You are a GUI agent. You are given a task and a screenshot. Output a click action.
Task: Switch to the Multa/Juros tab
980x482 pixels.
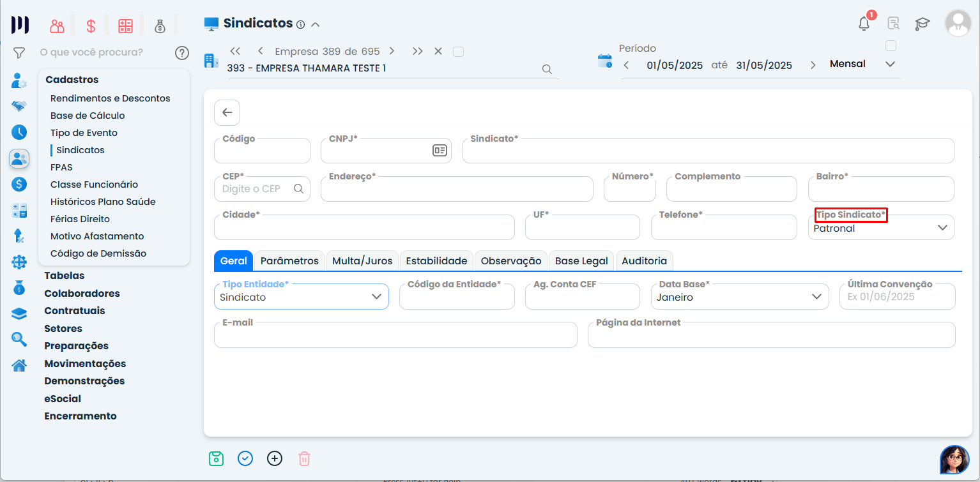[x=362, y=261]
